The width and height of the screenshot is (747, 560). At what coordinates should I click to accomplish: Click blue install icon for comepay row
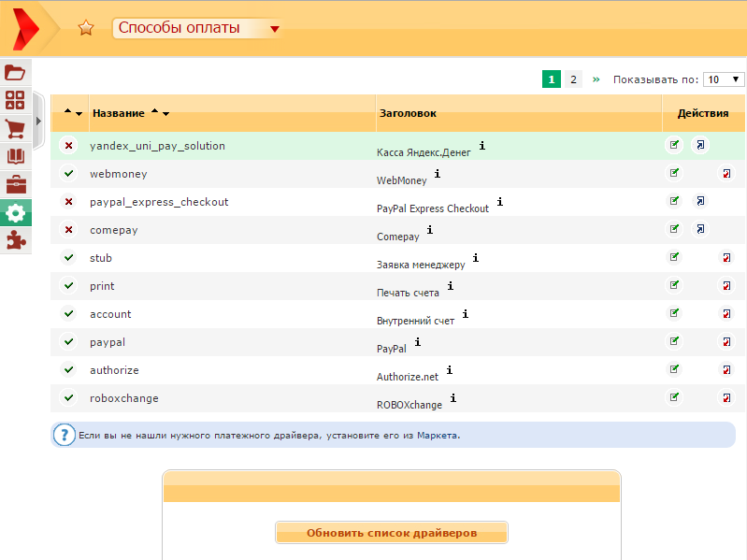700,229
